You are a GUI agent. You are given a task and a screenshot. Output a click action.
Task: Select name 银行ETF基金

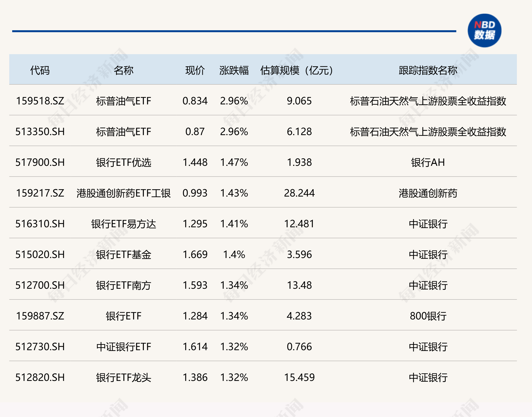123,255
